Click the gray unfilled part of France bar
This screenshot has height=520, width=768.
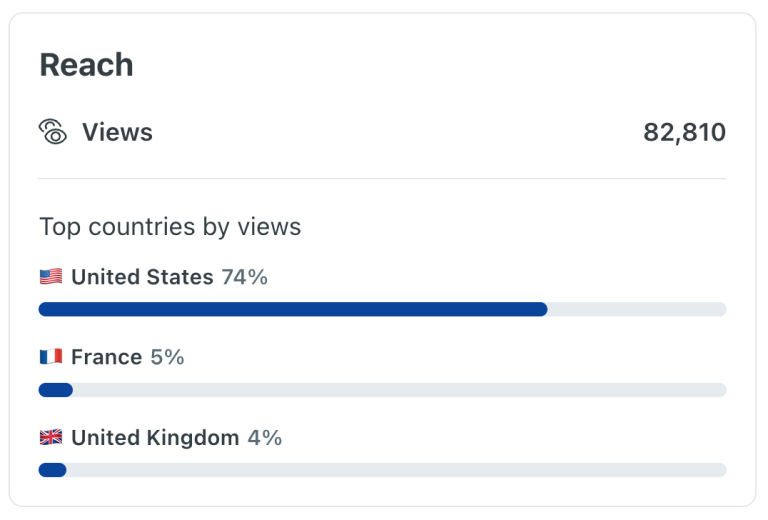[400, 390]
